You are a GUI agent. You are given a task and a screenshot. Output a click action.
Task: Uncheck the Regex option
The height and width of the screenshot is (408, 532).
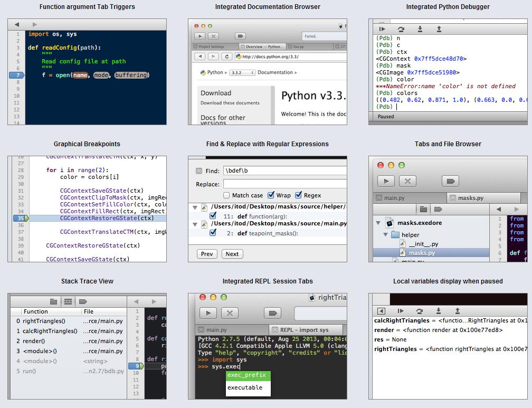click(x=298, y=195)
